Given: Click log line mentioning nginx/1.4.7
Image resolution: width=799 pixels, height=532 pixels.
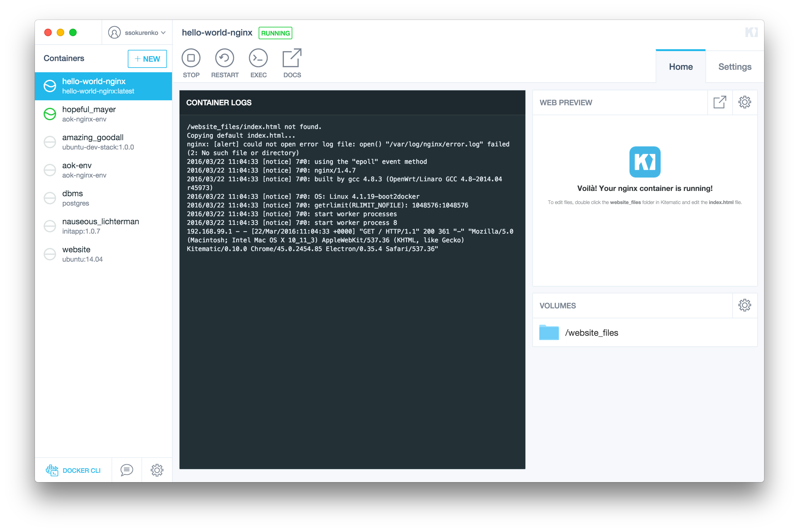Looking at the screenshot, I should [x=271, y=170].
